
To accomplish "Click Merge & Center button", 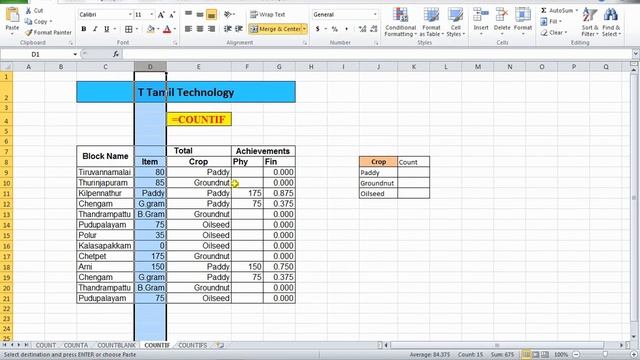I will [x=275, y=29].
